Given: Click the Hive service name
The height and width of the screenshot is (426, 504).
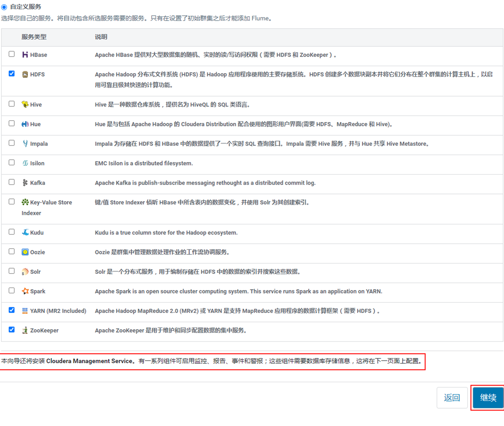Looking at the screenshot, I should coord(36,105).
